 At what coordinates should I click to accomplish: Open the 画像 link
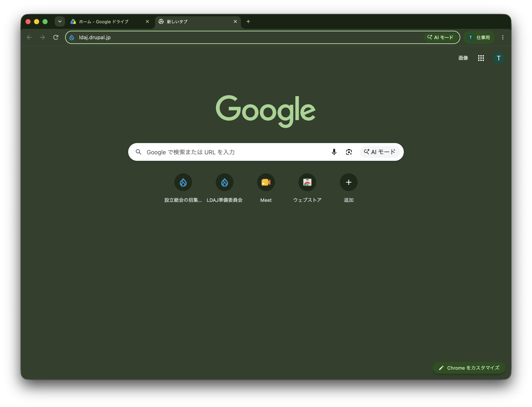(x=463, y=58)
